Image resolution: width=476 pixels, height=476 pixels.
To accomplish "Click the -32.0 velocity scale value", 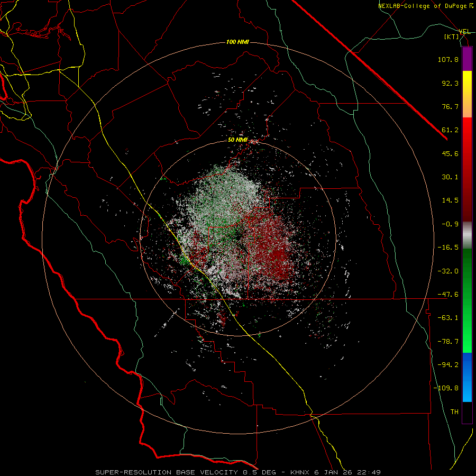I will tap(448, 271).
